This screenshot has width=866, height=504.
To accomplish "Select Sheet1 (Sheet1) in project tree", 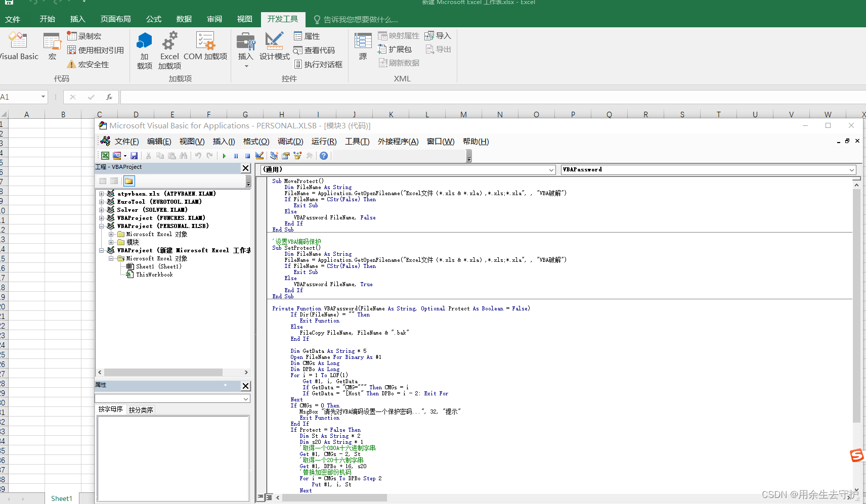I will click(x=158, y=266).
